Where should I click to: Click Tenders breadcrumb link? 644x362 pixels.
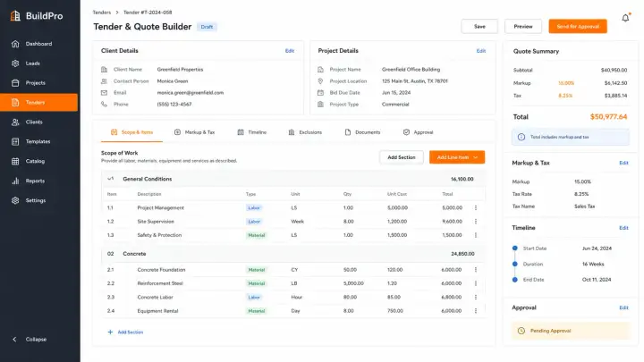tap(102, 13)
